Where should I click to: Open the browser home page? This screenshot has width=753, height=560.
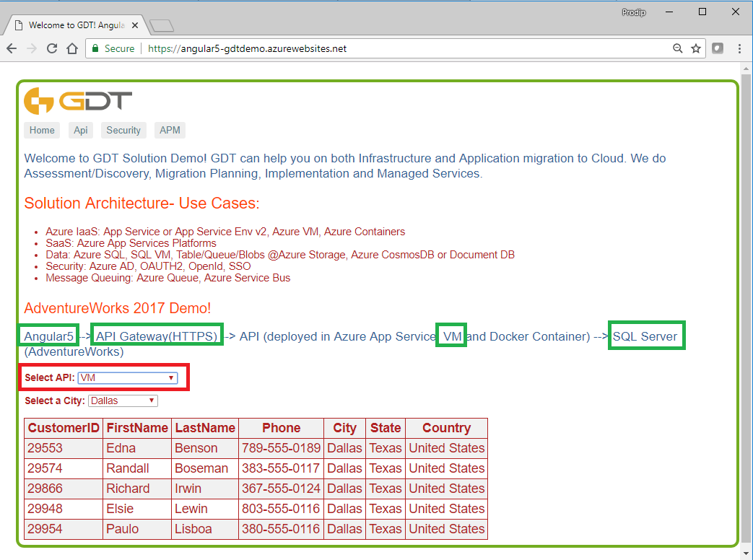click(x=72, y=48)
